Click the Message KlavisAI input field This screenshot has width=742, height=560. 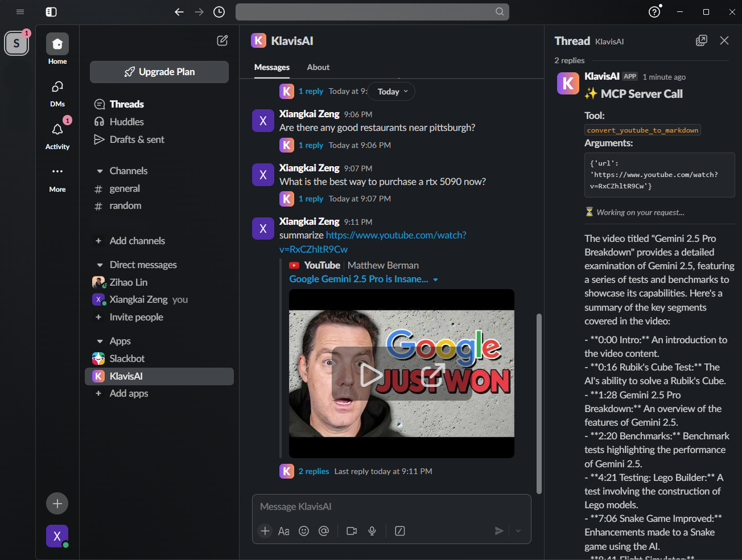pyautogui.click(x=391, y=507)
